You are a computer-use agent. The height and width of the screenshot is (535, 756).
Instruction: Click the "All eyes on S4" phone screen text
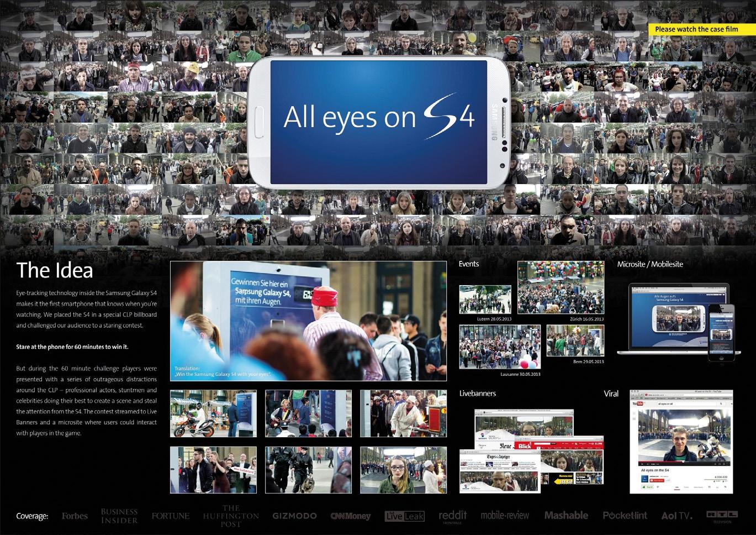point(379,116)
